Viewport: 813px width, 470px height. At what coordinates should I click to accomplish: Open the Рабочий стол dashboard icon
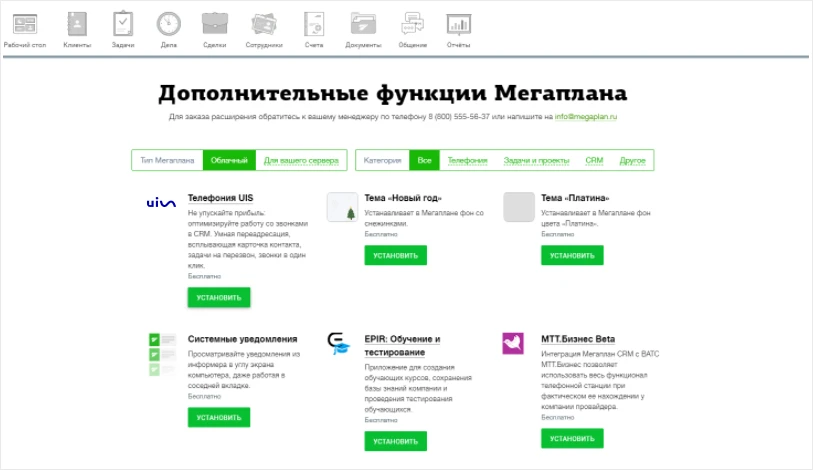point(24,24)
